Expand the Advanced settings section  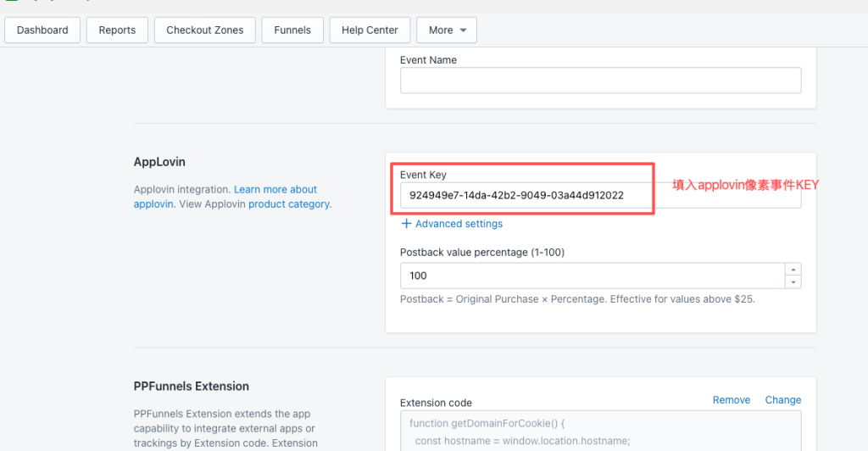pyautogui.click(x=459, y=224)
